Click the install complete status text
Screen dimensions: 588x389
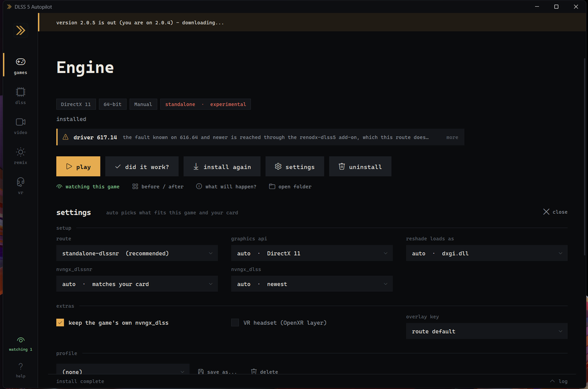pos(80,381)
